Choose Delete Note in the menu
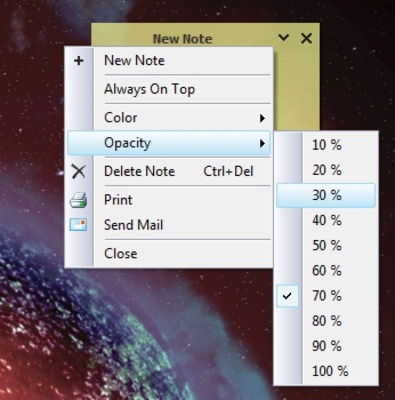Screen dimensions: 395x400 [x=169, y=172]
